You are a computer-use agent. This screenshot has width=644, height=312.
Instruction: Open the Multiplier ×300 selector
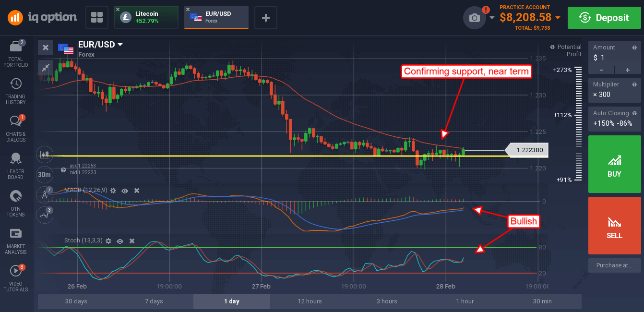pos(614,89)
